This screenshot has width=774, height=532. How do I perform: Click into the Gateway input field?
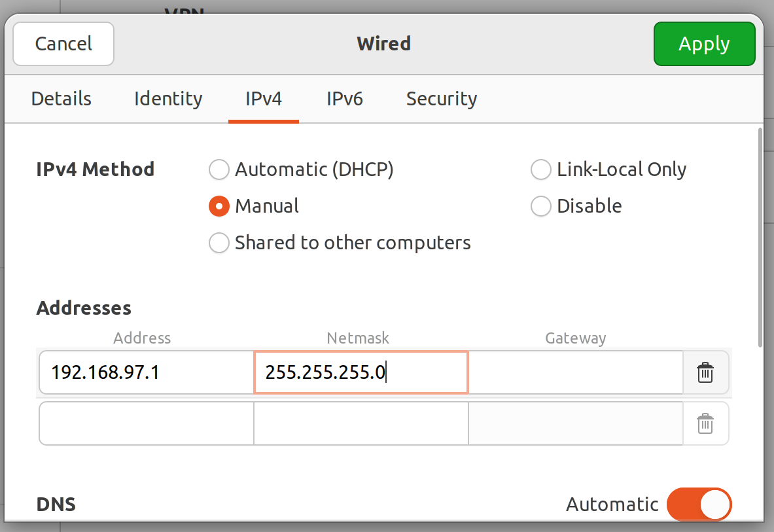point(575,372)
